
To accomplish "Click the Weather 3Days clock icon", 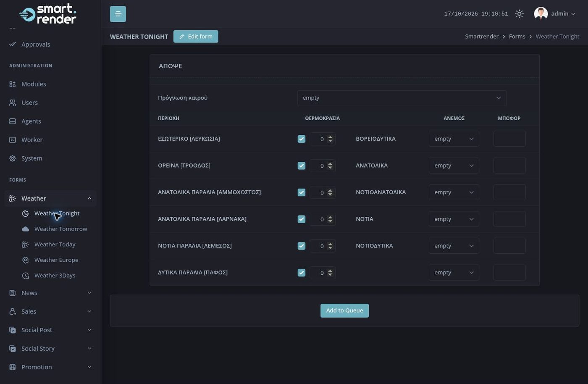I will (x=26, y=276).
